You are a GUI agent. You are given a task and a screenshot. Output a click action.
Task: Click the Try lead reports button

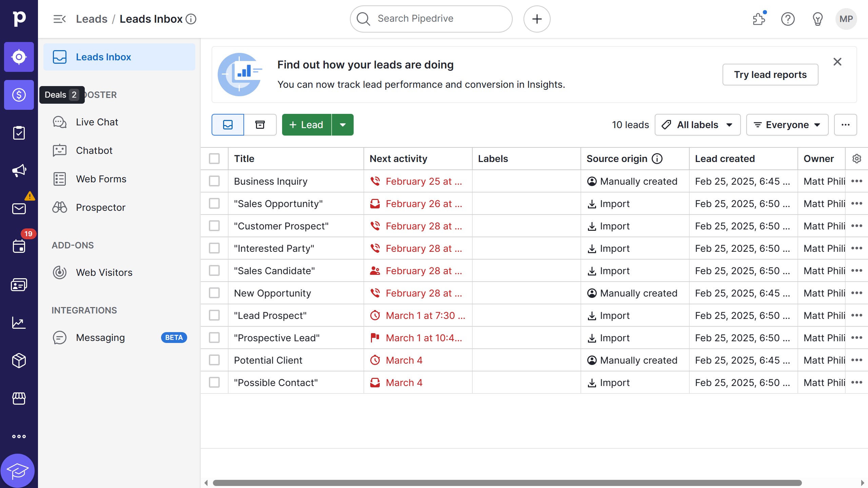point(770,75)
